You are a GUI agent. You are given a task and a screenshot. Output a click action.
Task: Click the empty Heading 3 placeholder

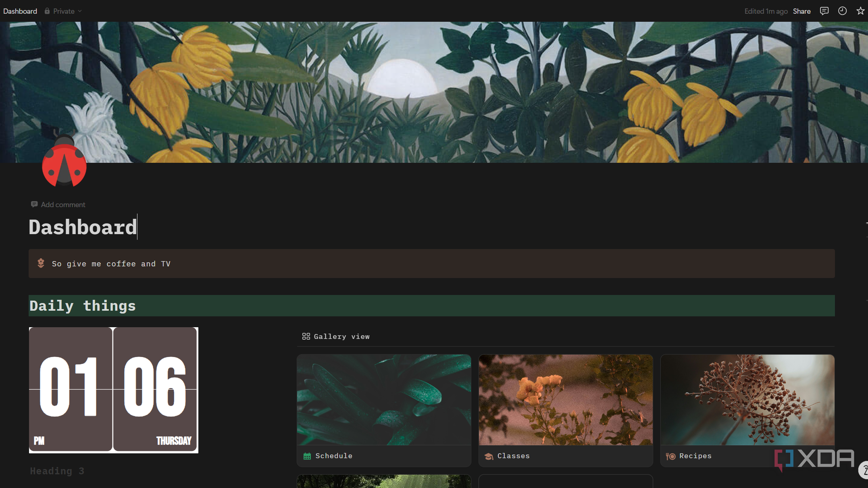click(57, 471)
